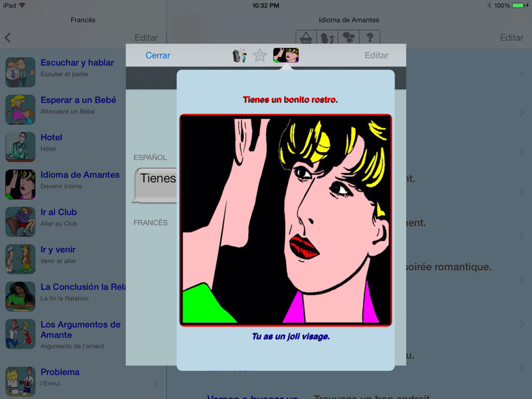Viewport: 532px width, 399px height.
Task: Tap the speaker audio icon in popup header
Action: (x=239, y=56)
